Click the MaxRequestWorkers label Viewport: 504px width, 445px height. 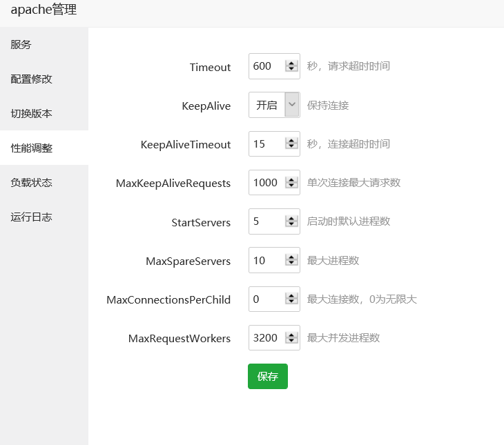(180, 338)
